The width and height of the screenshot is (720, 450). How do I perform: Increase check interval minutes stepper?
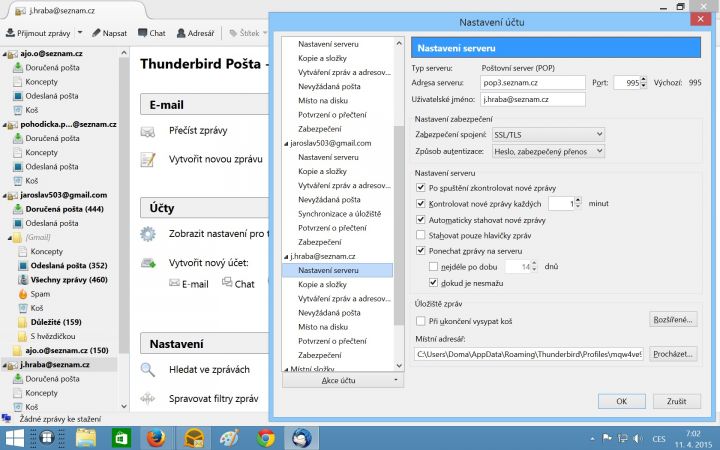pos(578,200)
